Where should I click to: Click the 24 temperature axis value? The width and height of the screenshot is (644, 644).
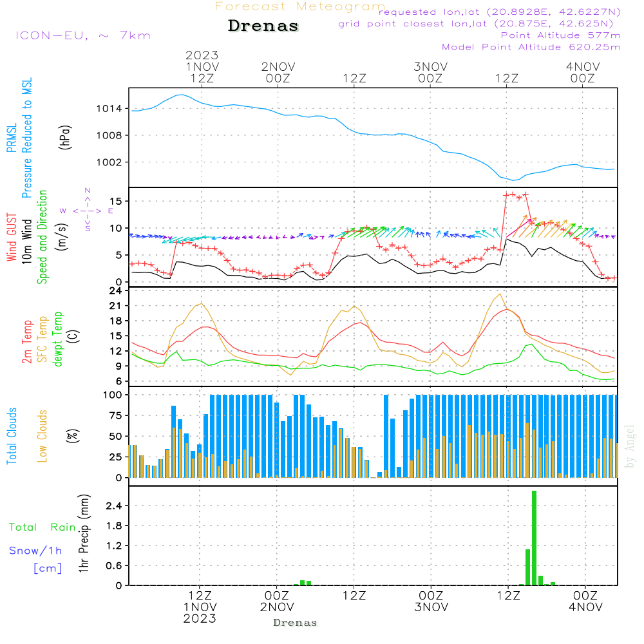(x=116, y=291)
